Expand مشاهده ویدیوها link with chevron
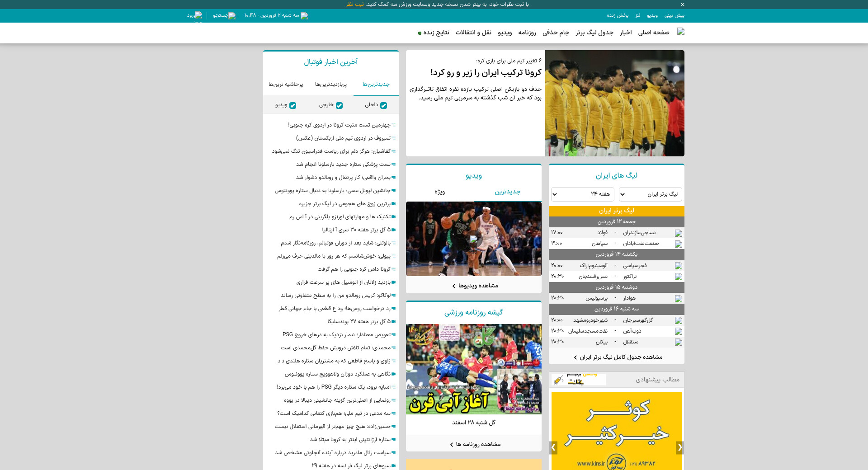The image size is (868, 470). (x=475, y=286)
